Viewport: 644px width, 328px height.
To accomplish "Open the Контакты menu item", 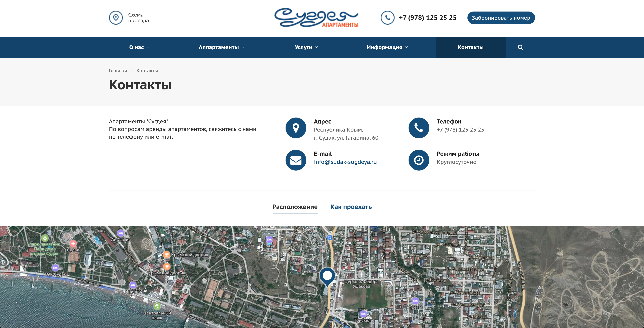I will 471,47.
